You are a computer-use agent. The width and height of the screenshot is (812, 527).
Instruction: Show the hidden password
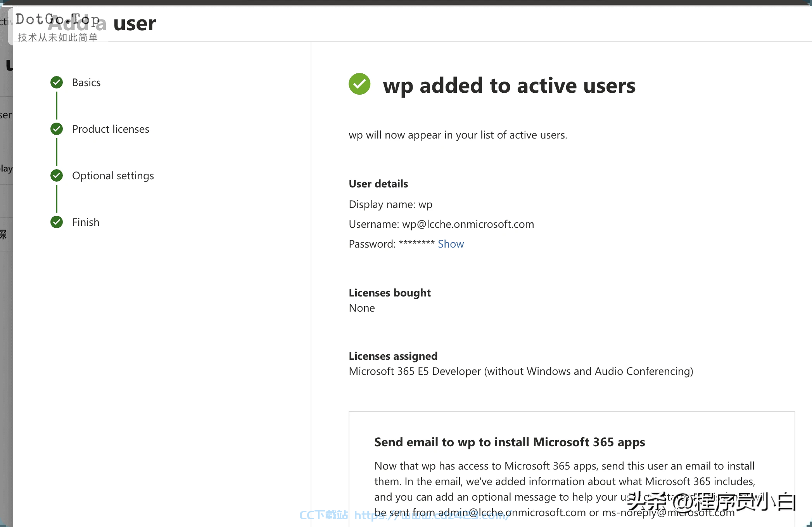451,244
